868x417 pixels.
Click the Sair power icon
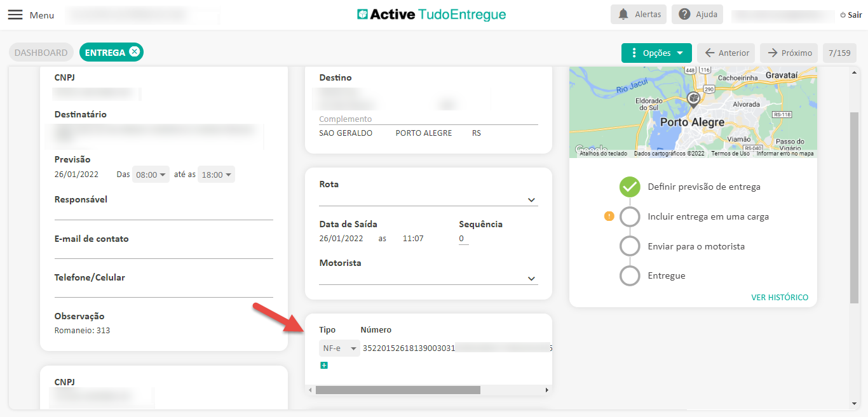[843, 15]
